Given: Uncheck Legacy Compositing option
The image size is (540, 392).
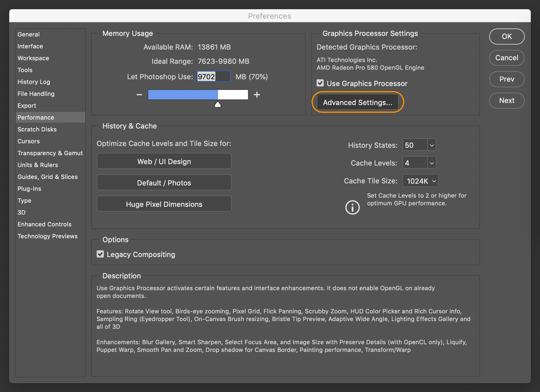Looking at the screenshot, I should pos(100,254).
